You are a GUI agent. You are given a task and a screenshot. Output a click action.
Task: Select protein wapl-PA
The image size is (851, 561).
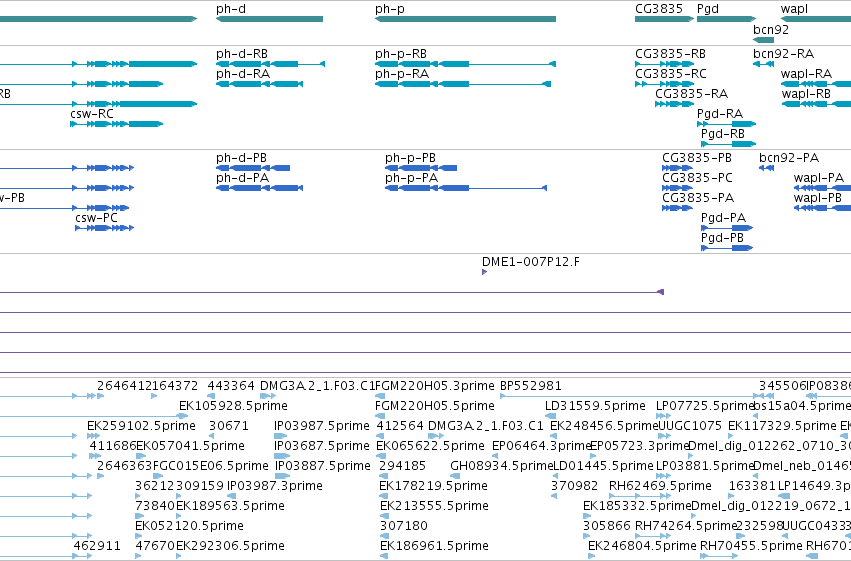(818, 178)
